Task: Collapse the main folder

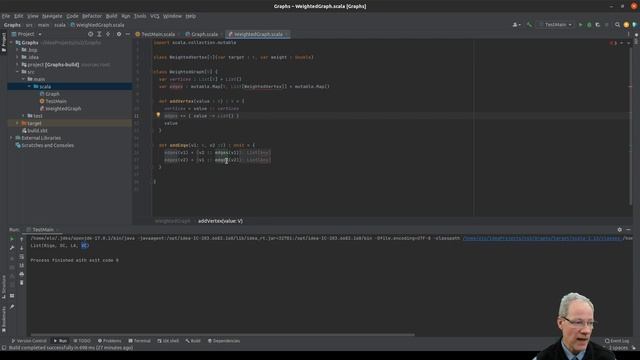Action: pyautogui.click(x=23, y=79)
